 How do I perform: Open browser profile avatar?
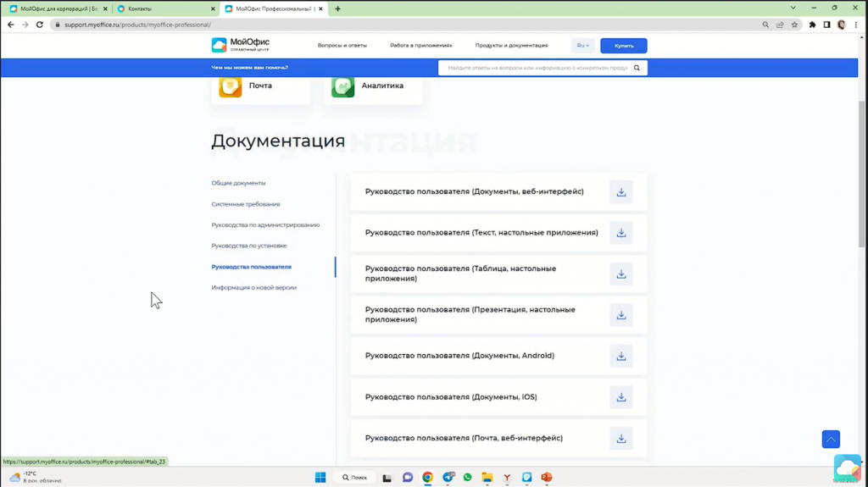tap(842, 25)
